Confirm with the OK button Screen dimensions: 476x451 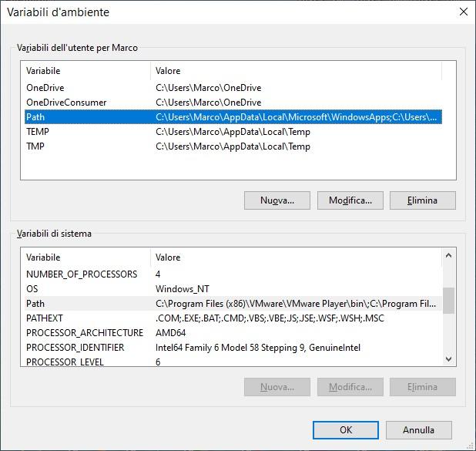click(x=346, y=430)
